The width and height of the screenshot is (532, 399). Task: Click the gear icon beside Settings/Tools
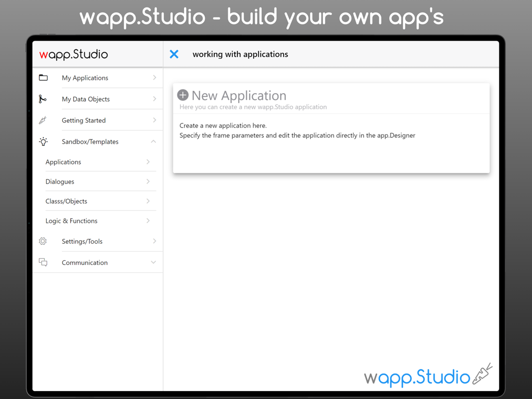(43, 241)
